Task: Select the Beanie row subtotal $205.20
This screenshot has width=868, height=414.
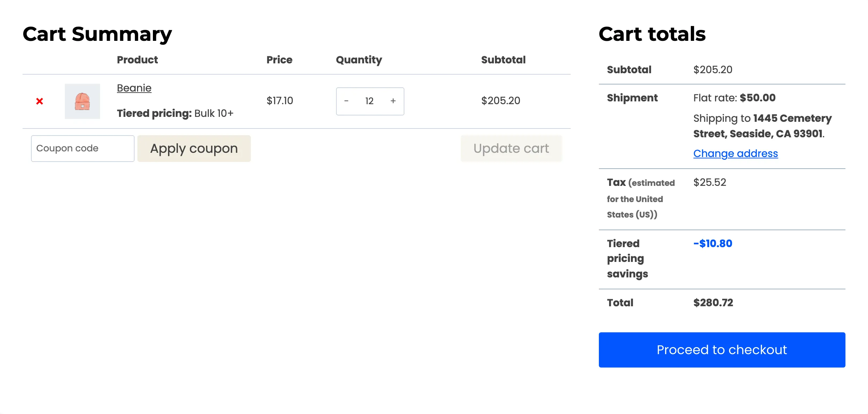Action: (501, 101)
